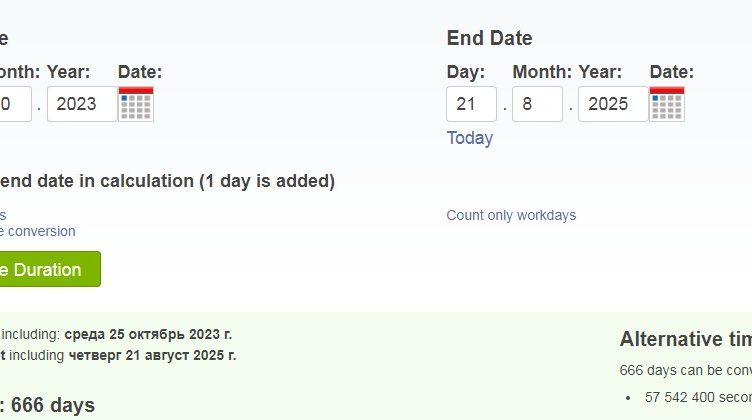Open the End Date calendar picker icon
This screenshot has height=420, width=752.
pyautogui.click(x=667, y=104)
